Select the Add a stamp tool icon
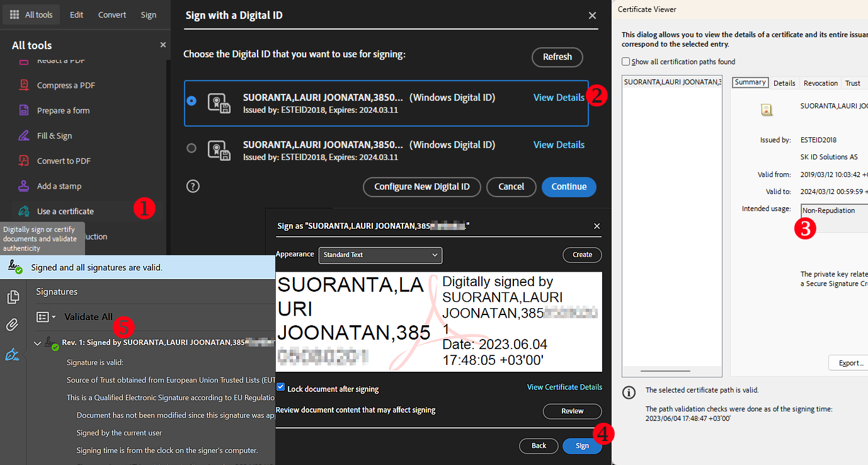Screen dimensions: 868x465 [24, 186]
